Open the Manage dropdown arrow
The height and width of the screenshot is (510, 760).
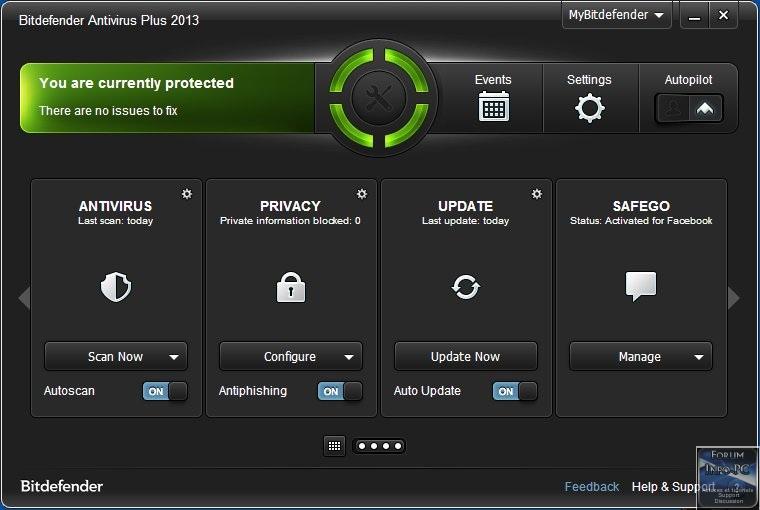(x=698, y=357)
